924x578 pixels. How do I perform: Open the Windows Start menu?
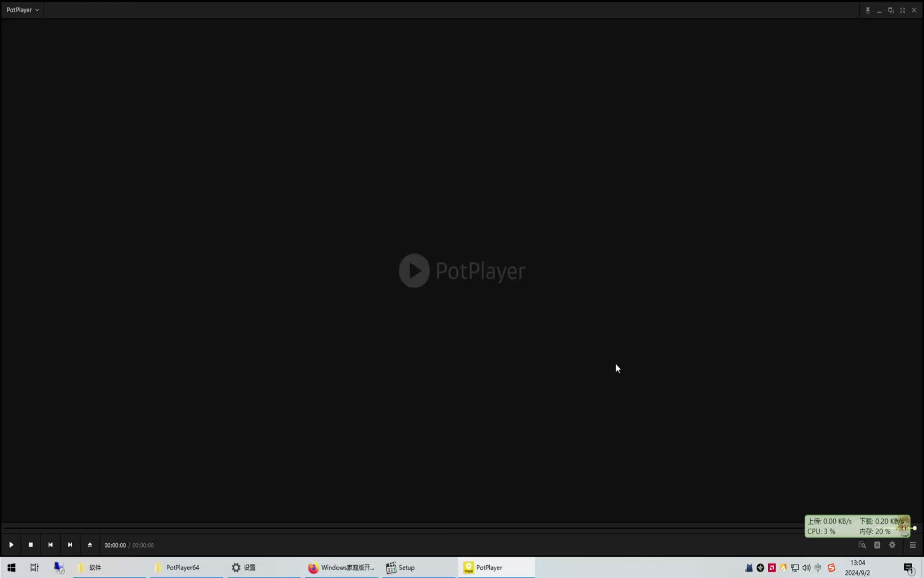point(11,567)
